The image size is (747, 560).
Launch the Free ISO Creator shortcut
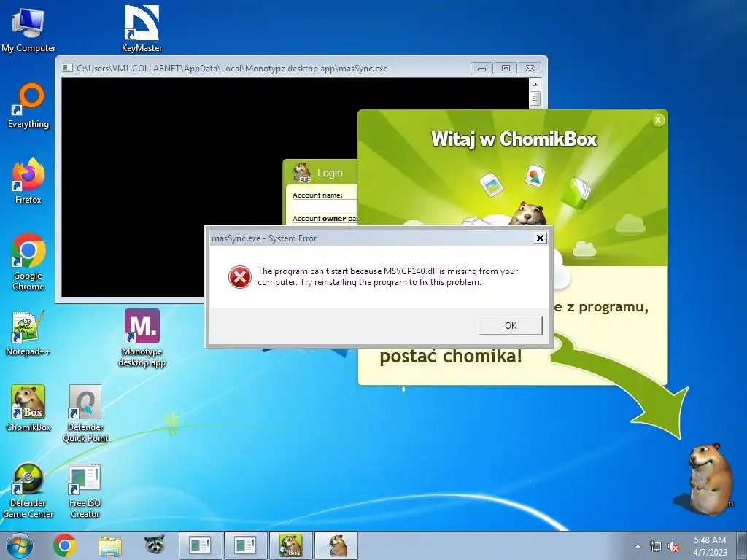pyautogui.click(x=85, y=491)
